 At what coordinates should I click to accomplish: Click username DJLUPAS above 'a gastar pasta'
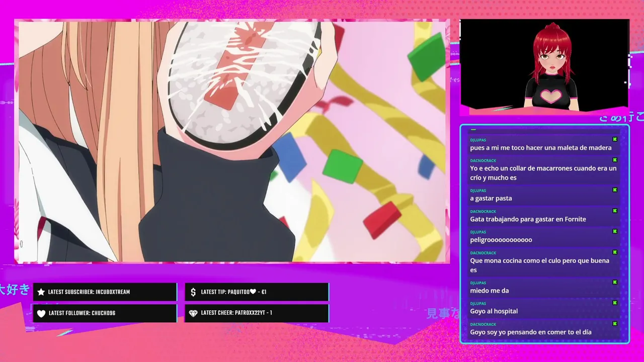pos(478,191)
